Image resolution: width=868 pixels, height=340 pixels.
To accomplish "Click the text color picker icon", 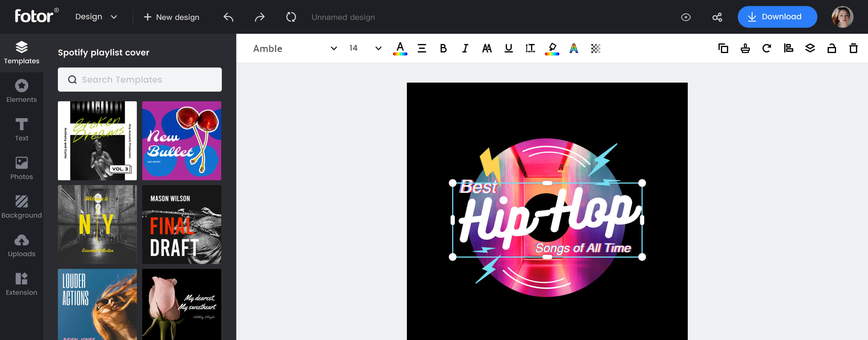I will (x=400, y=49).
